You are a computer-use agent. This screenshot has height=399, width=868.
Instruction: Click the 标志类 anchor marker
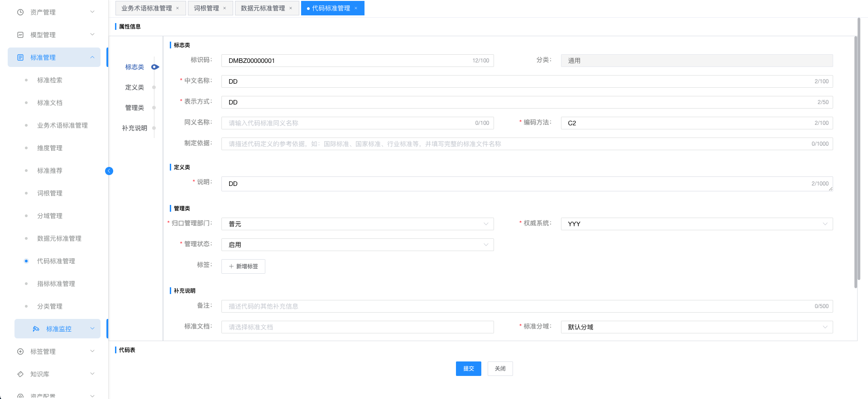point(155,67)
